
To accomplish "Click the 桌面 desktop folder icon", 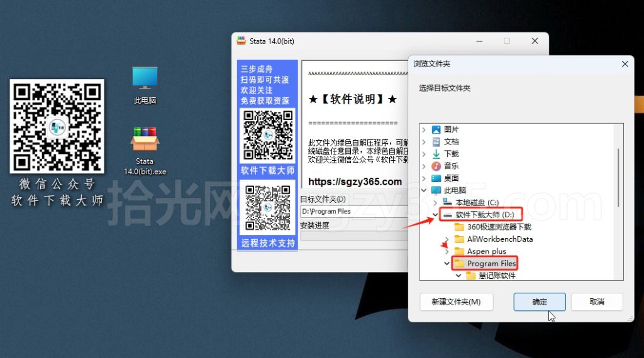I will [436, 178].
